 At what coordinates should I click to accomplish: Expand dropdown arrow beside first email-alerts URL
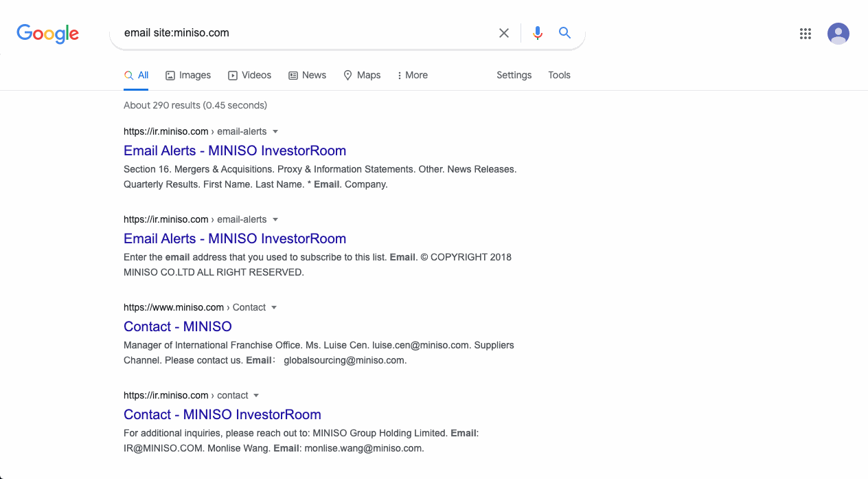click(275, 131)
